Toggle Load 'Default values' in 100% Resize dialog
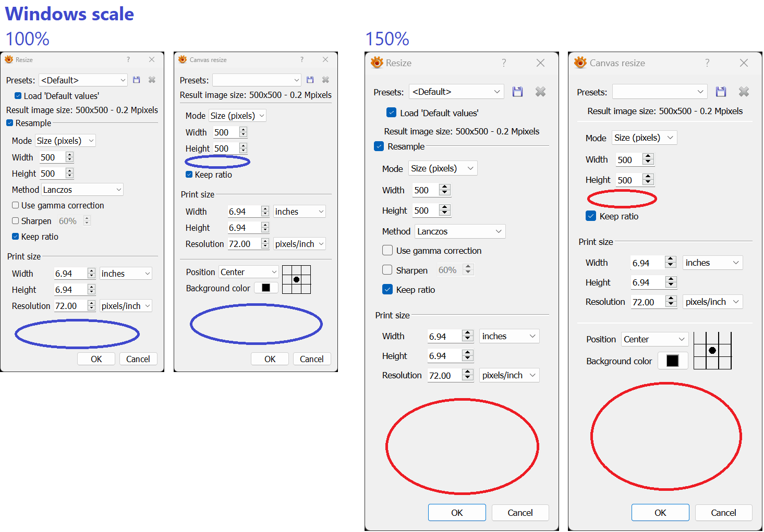764x532 pixels. [18, 96]
